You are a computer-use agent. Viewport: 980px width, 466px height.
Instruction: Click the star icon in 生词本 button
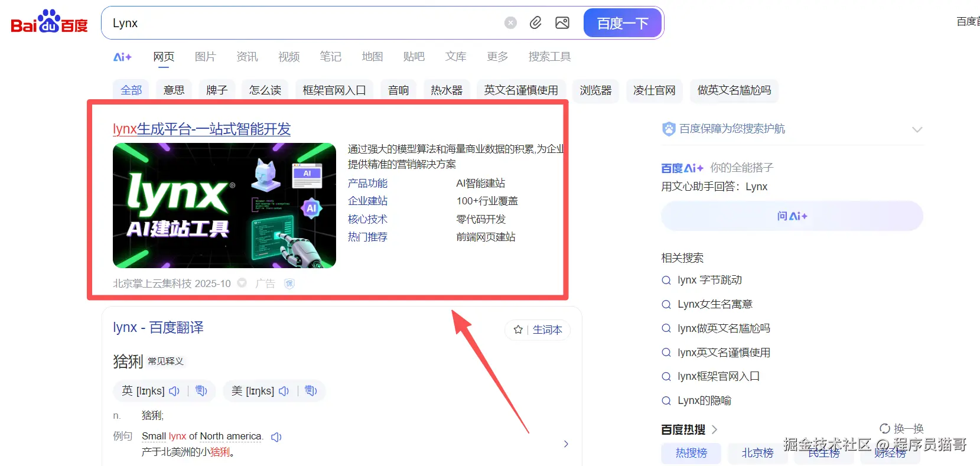(518, 330)
